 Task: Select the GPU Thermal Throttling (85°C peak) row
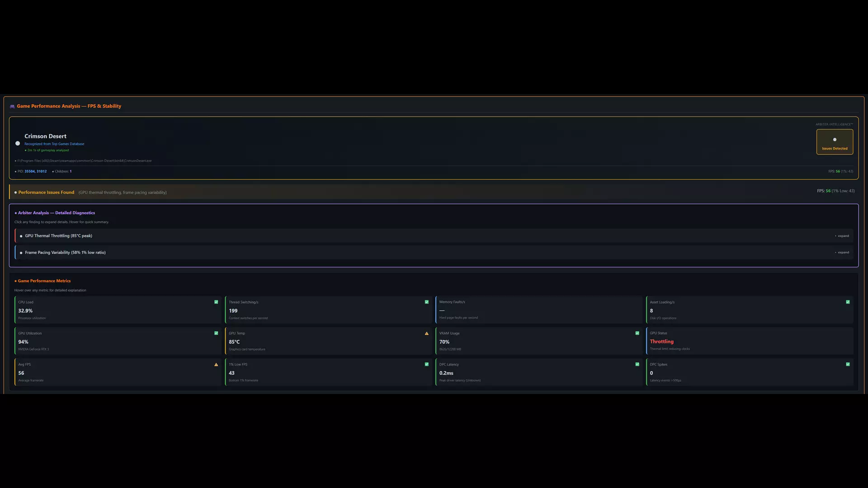(x=434, y=236)
